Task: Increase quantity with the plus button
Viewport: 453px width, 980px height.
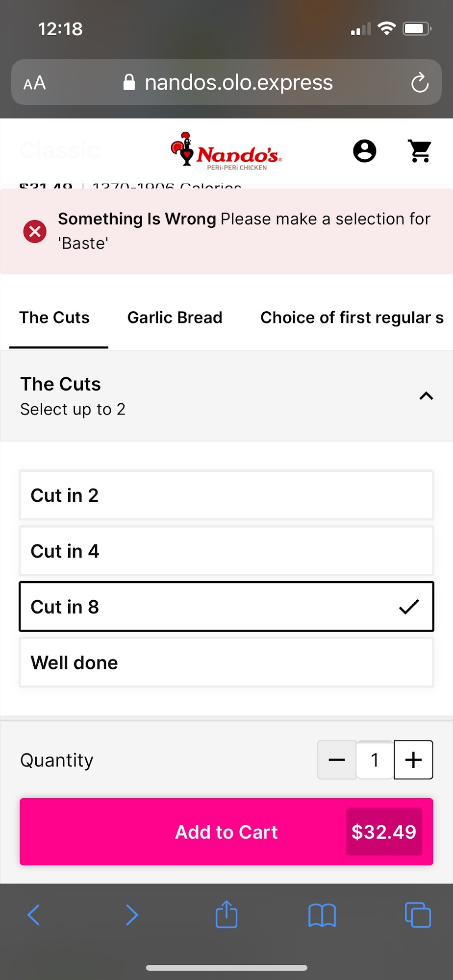Action: [413, 759]
